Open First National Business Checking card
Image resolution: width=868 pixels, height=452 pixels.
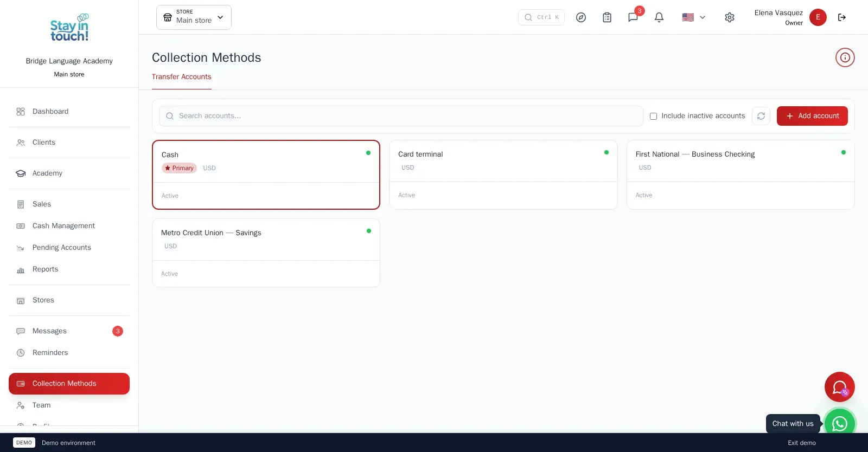(741, 175)
